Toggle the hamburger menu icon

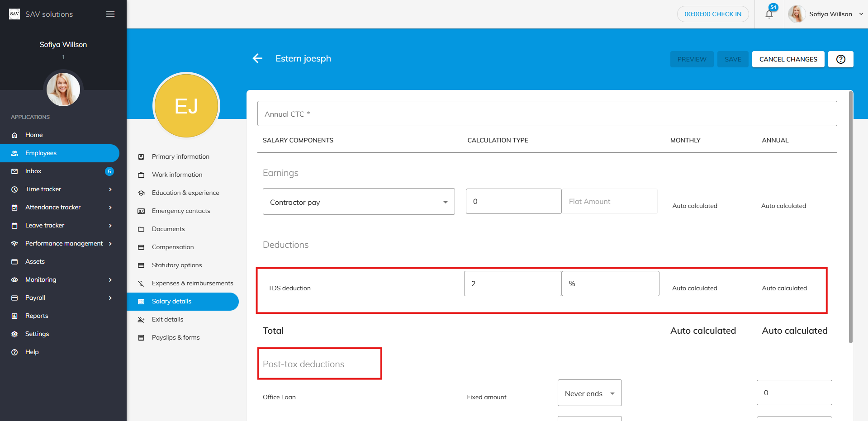point(110,14)
